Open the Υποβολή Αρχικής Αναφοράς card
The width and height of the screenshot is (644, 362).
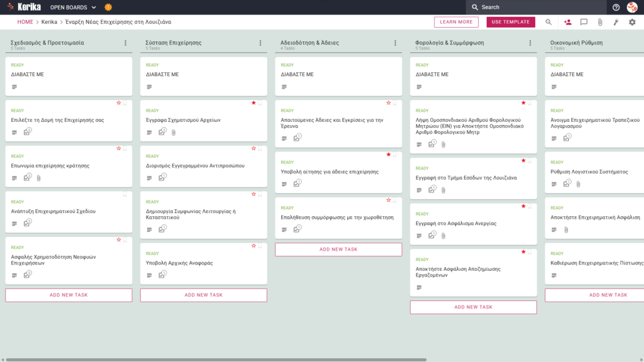coord(204,264)
